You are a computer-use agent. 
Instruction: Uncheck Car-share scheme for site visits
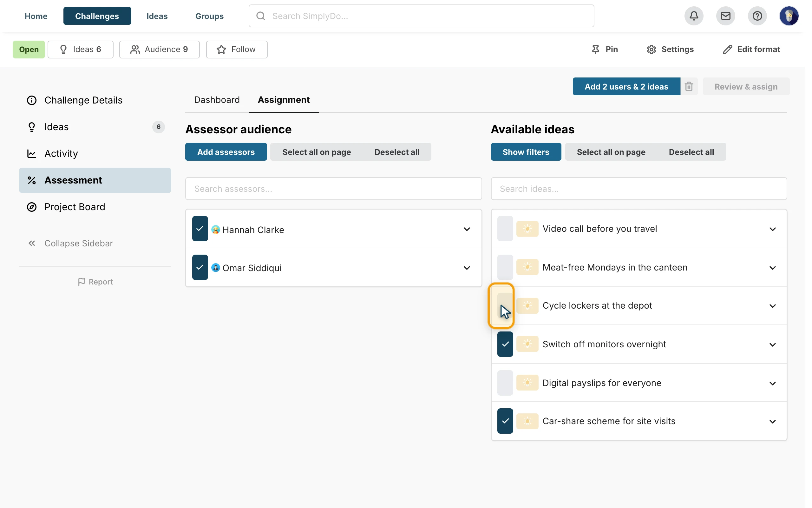(x=505, y=421)
